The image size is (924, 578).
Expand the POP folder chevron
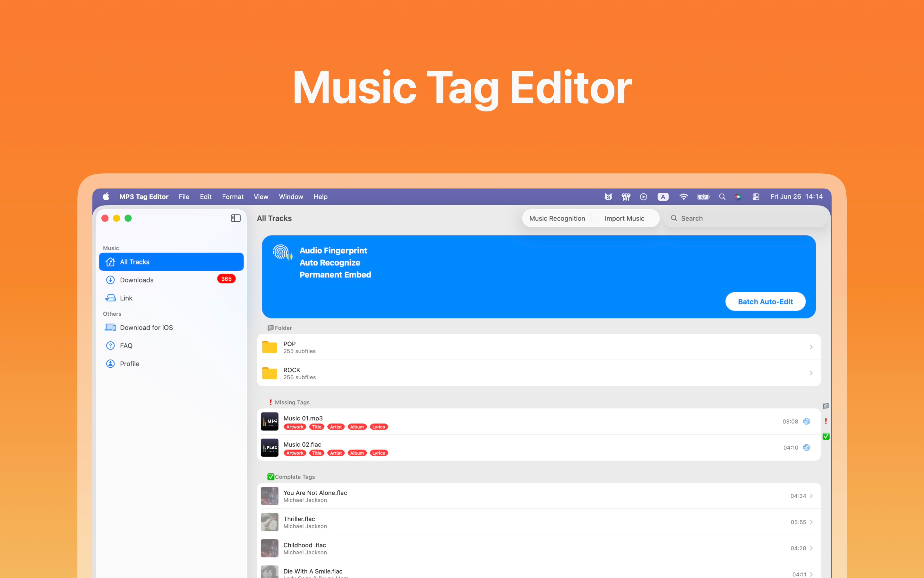tap(811, 347)
